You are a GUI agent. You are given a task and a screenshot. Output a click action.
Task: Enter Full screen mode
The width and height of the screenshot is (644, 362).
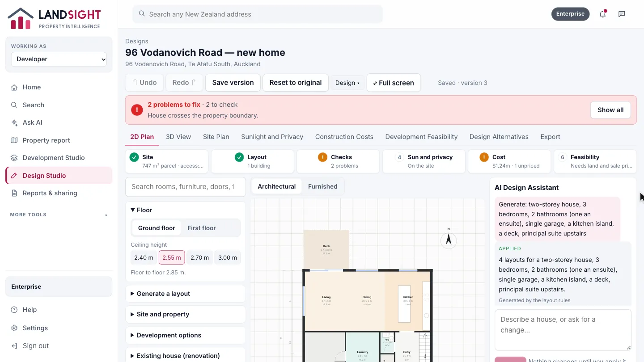tap(394, 83)
